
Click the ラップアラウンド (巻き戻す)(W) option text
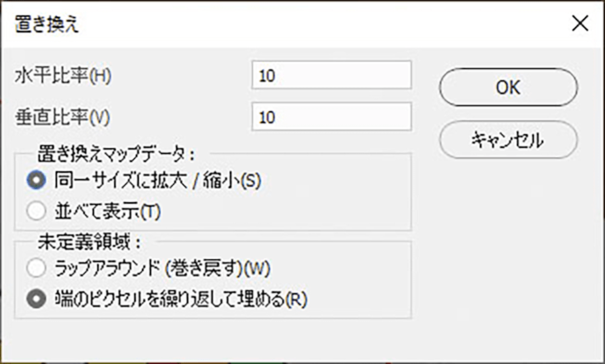point(161,269)
